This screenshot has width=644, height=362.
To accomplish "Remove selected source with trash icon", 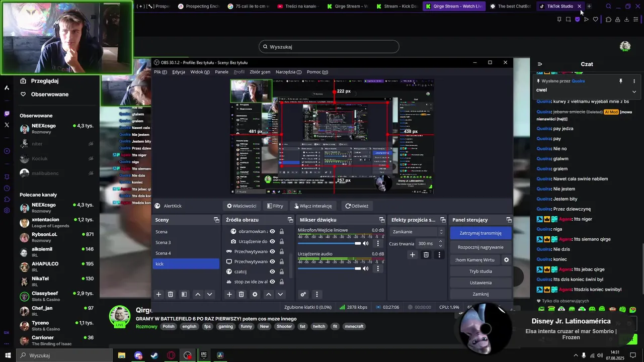I will tap(242, 294).
